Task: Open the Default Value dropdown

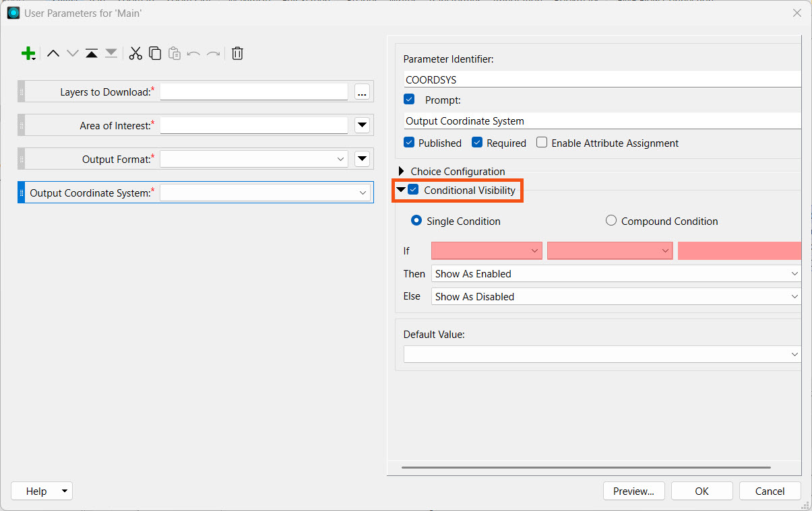Action: [x=602, y=354]
